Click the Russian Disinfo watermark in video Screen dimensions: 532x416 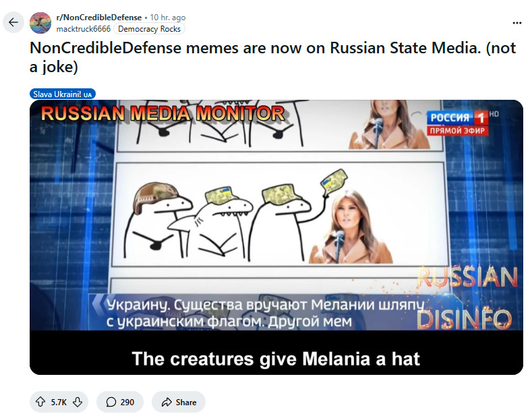[467, 298]
